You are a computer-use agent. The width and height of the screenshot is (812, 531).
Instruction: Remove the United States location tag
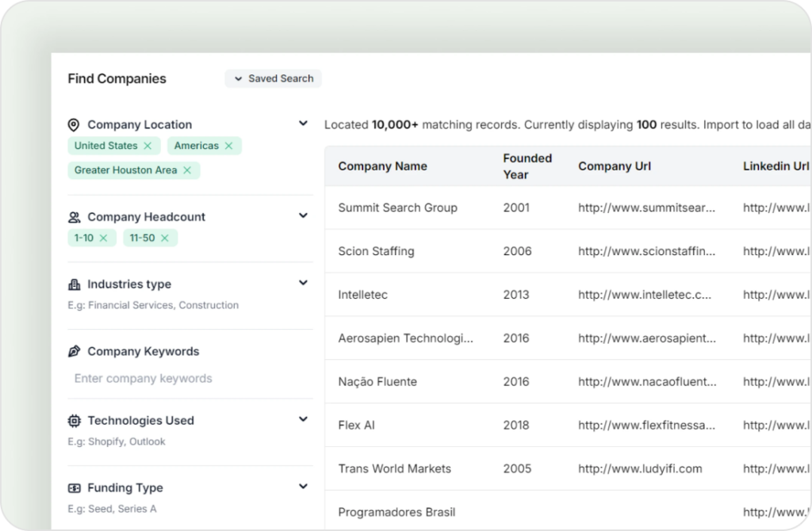(x=148, y=146)
